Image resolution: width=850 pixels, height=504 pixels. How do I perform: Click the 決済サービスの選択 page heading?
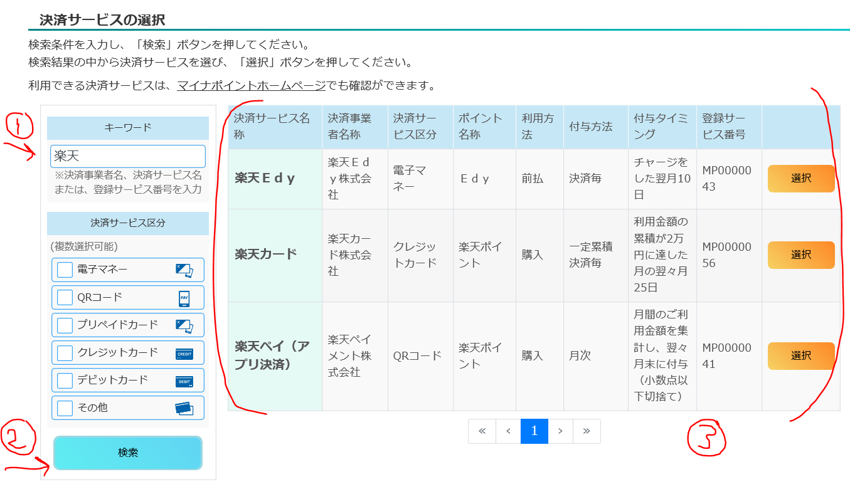point(102,20)
